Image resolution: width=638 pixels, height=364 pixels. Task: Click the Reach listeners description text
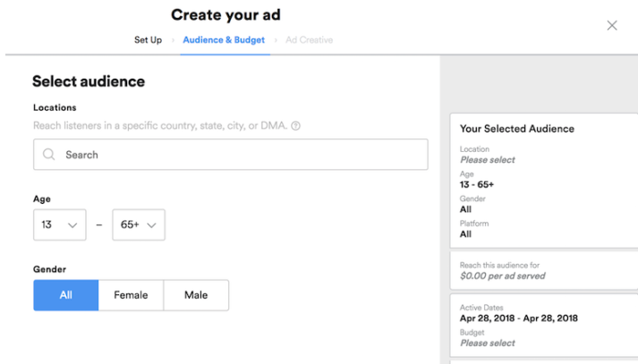(x=160, y=126)
